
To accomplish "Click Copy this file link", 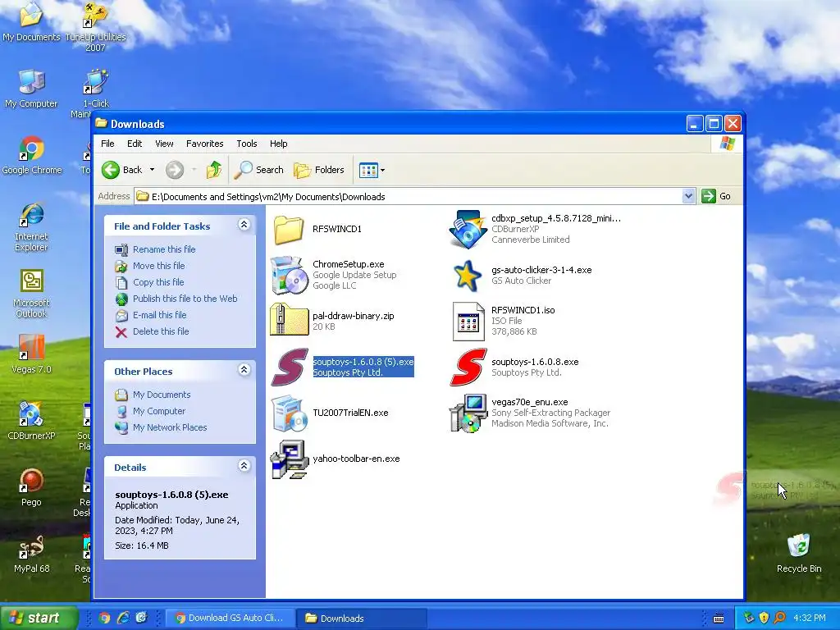I will click(158, 282).
